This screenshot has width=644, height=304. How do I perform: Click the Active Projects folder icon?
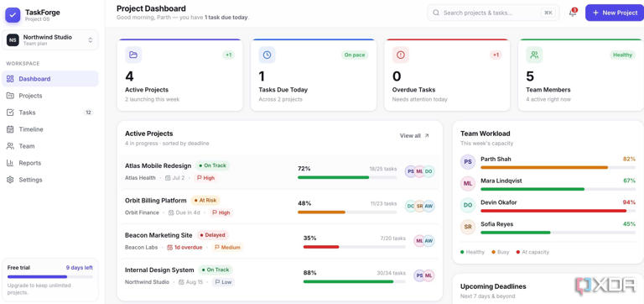click(x=133, y=55)
